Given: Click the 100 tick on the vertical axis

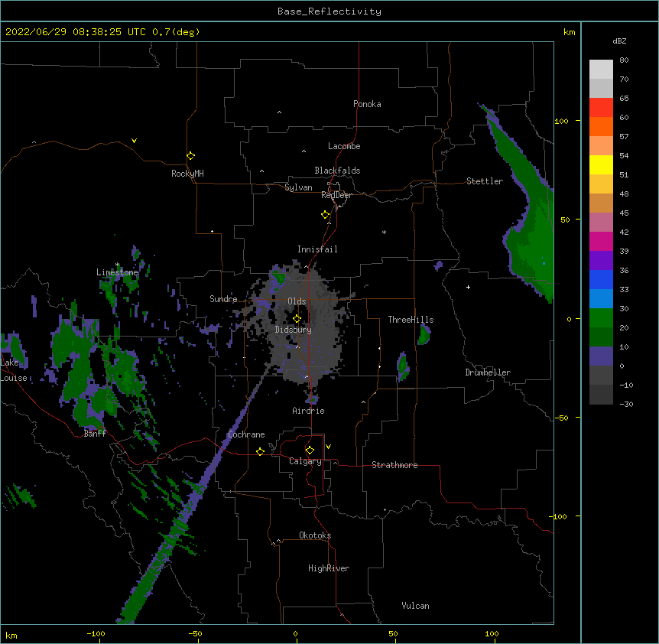Looking at the screenshot, I should pyautogui.click(x=562, y=122).
